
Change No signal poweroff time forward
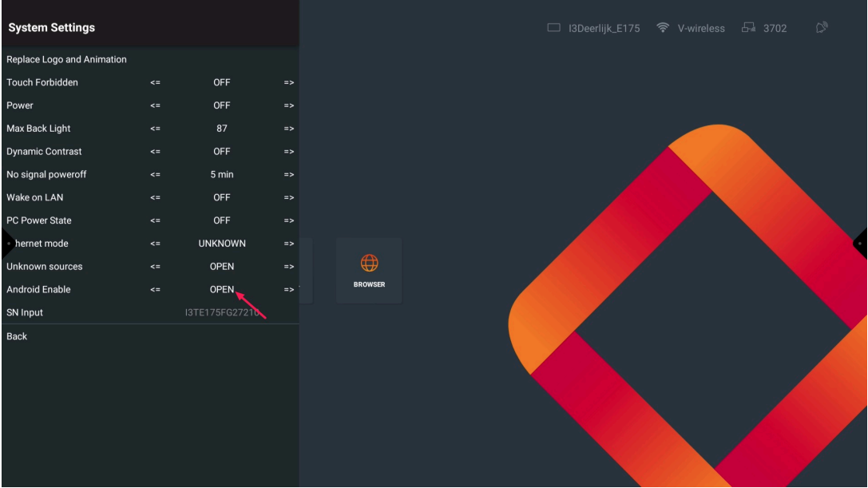288,175
